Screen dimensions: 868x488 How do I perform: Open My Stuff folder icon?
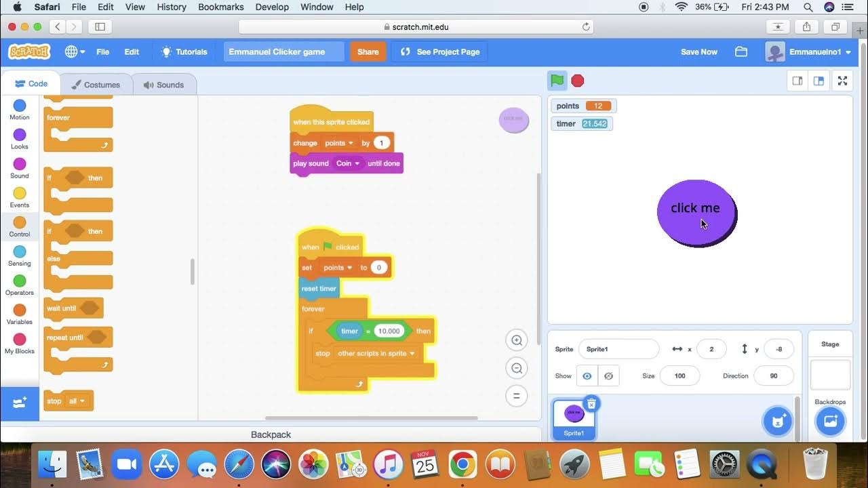[741, 52]
